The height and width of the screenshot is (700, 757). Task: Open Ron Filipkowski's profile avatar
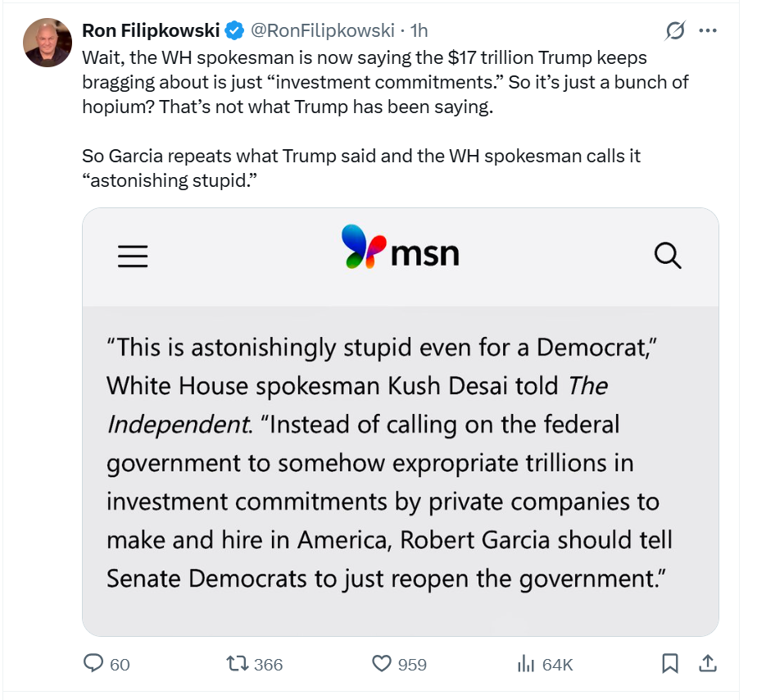(x=48, y=43)
